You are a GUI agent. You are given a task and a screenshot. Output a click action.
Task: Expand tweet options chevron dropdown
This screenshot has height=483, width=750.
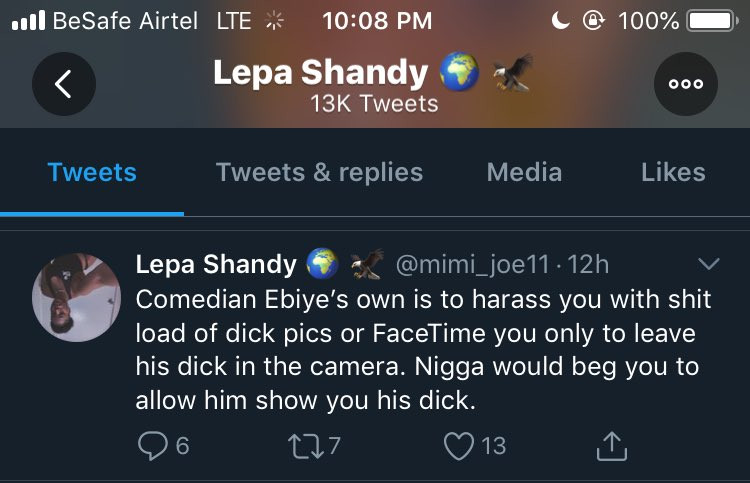pyautogui.click(x=708, y=264)
